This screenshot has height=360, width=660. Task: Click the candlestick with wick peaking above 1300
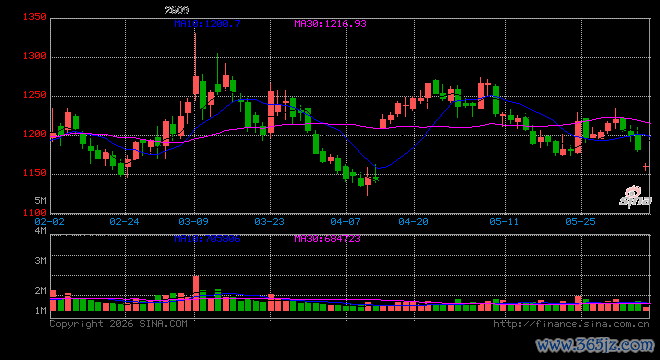196,67
